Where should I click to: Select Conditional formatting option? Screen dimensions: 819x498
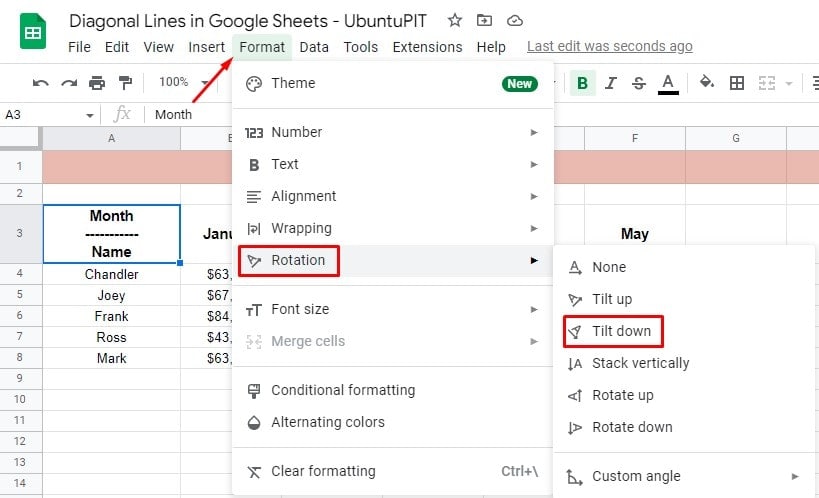click(x=392, y=390)
